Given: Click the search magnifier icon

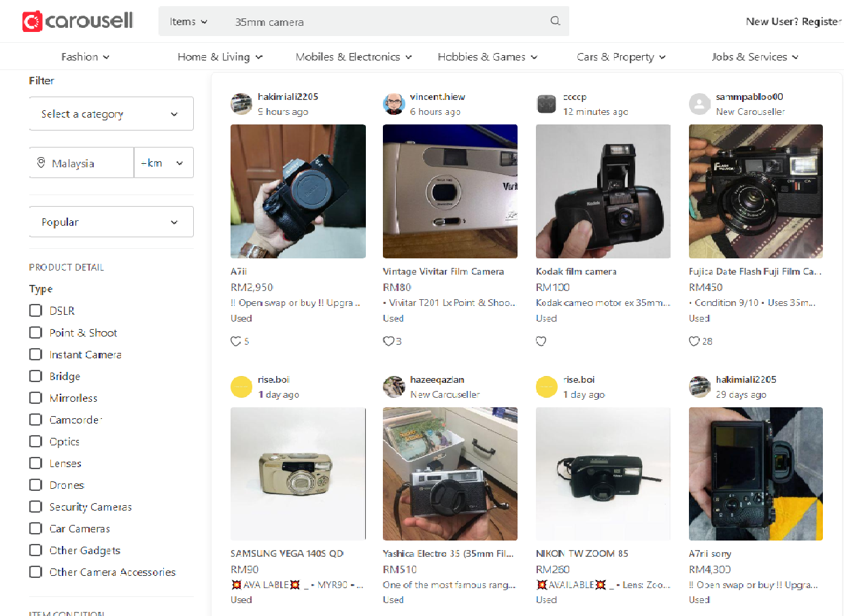Looking at the screenshot, I should [x=555, y=21].
